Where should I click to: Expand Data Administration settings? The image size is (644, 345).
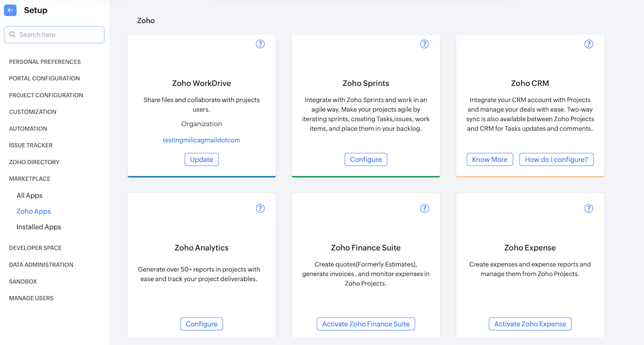(41, 264)
